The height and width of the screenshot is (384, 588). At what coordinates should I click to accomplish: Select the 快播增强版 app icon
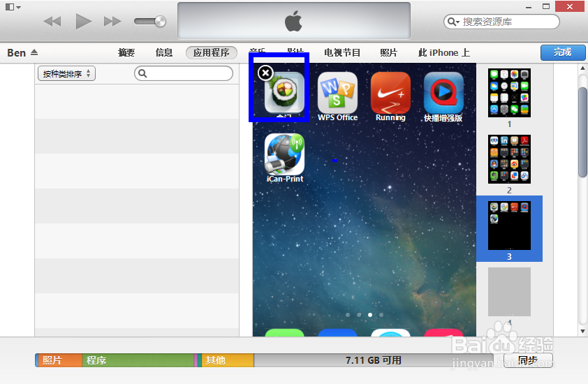[443, 92]
